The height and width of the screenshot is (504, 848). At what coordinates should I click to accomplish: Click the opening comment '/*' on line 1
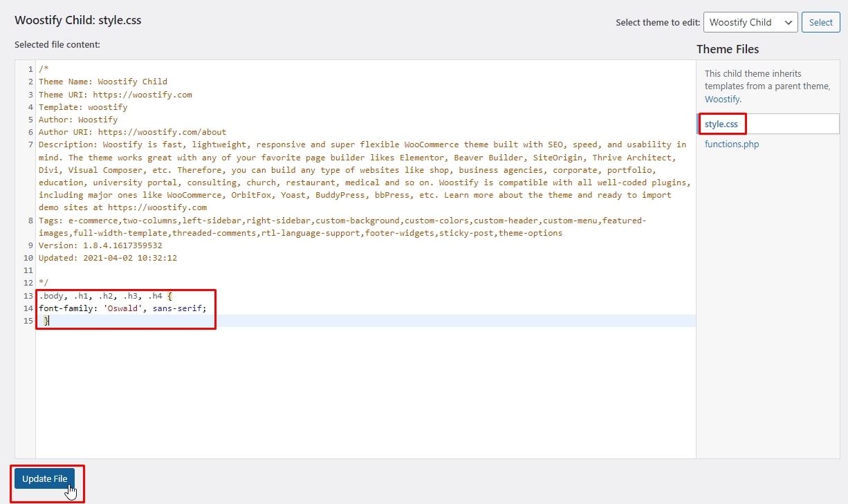[x=44, y=69]
